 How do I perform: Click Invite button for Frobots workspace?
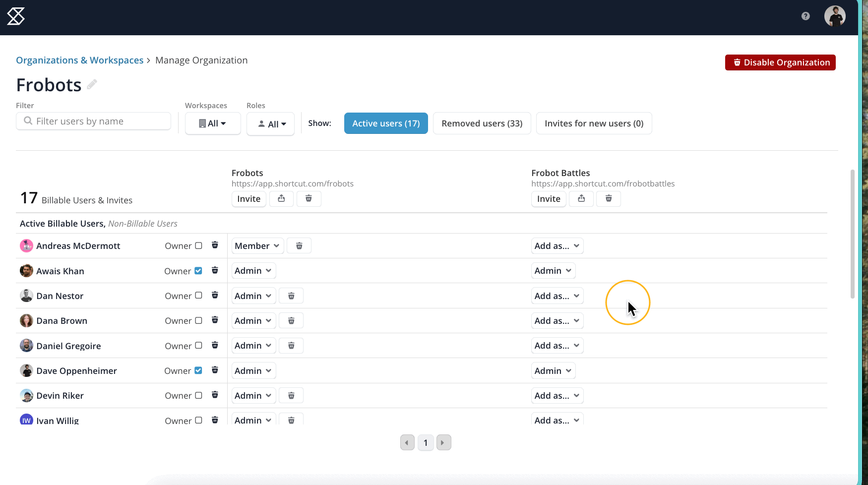249,199
